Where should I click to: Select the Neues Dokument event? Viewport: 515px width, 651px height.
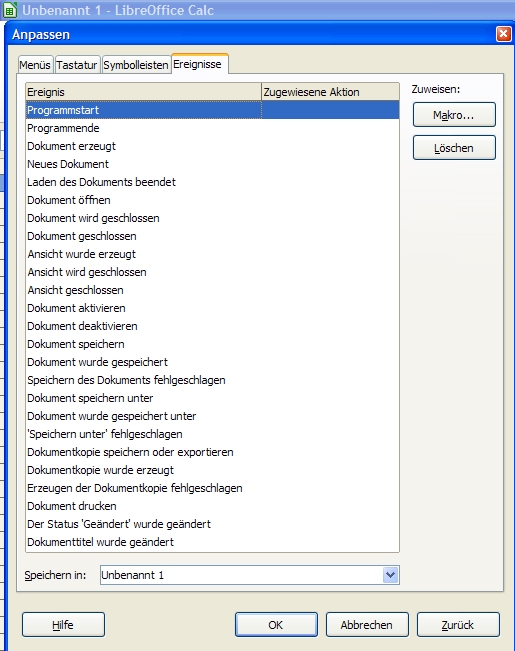pos(212,164)
